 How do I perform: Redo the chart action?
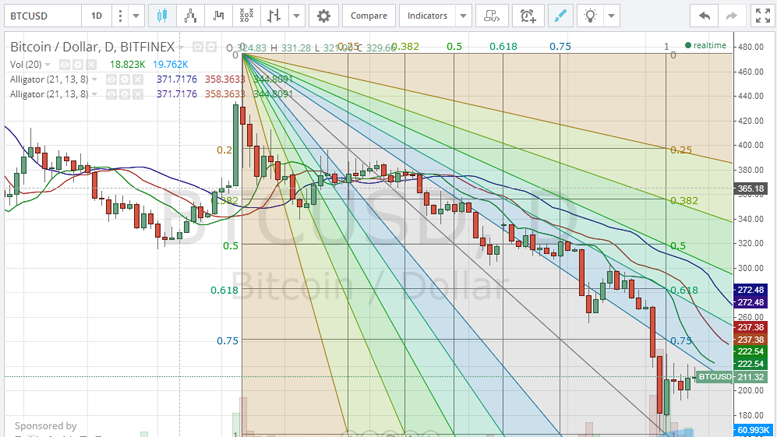[731, 16]
